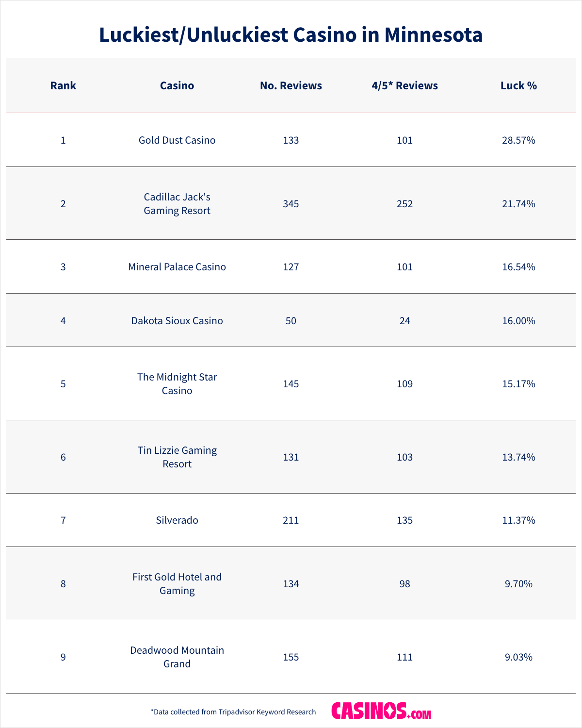Click the 28.57% luck value

(x=518, y=140)
